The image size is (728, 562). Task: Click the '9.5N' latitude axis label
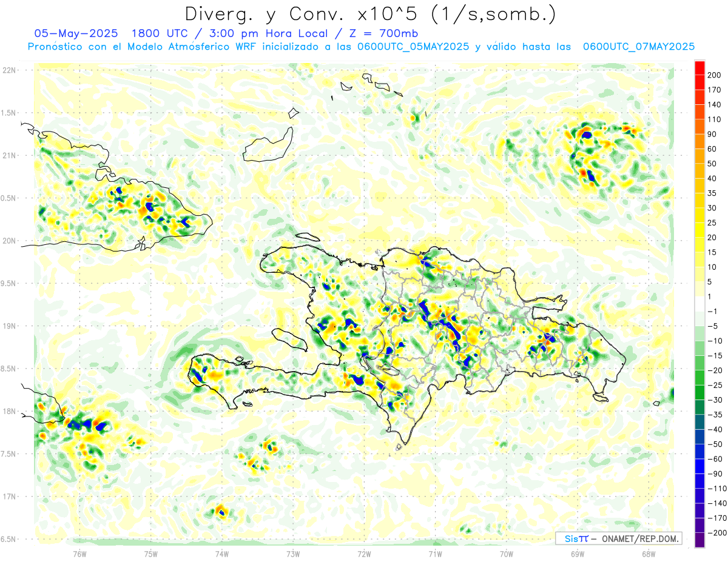(8, 283)
